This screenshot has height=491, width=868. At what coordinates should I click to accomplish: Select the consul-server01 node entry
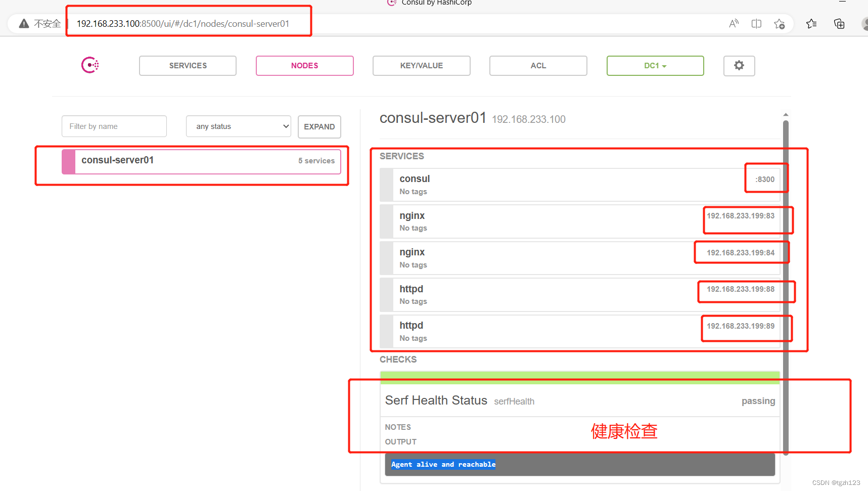pos(202,160)
